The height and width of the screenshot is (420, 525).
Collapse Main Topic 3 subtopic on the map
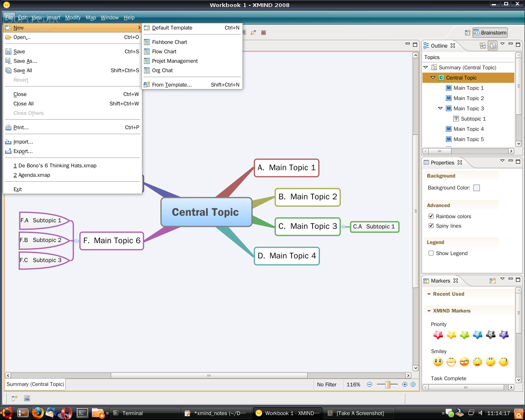point(343,226)
